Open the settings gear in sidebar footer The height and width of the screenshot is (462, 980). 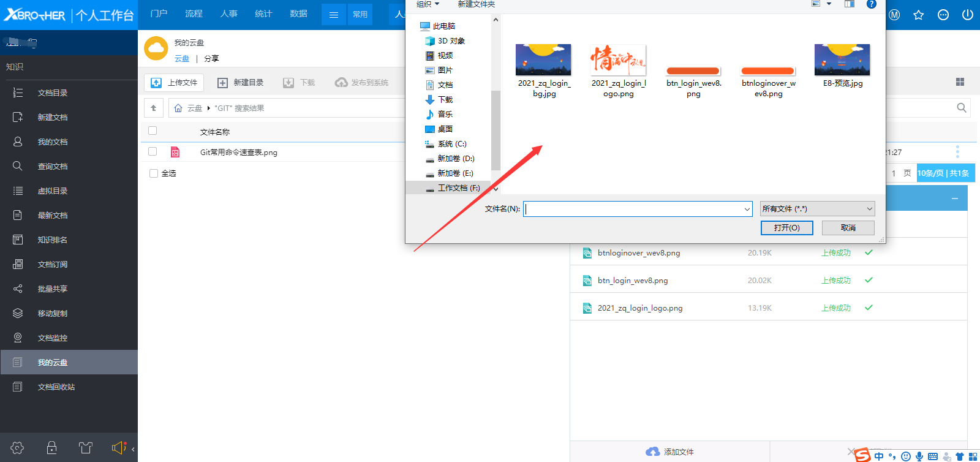(x=17, y=448)
